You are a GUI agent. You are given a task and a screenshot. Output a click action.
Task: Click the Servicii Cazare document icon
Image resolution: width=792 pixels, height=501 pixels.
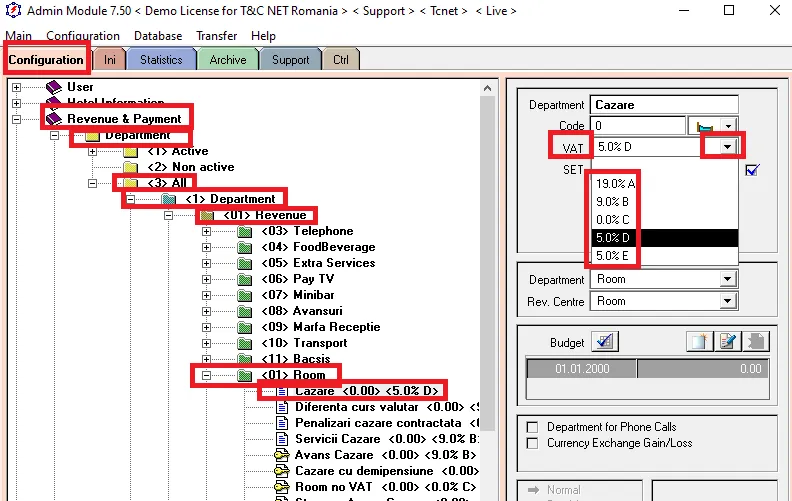click(282, 439)
